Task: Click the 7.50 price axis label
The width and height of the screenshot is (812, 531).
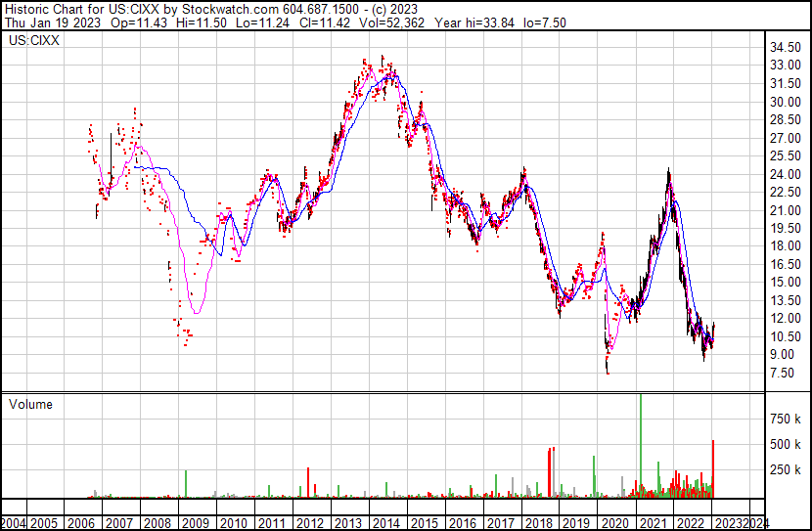Action: pyautogui.click(x=782, y=373)
